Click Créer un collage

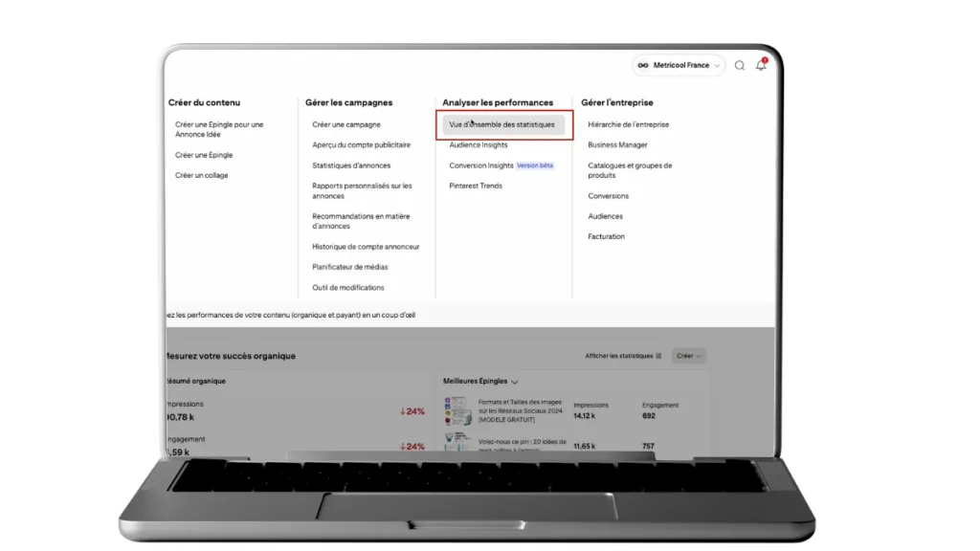click(201, 175)
